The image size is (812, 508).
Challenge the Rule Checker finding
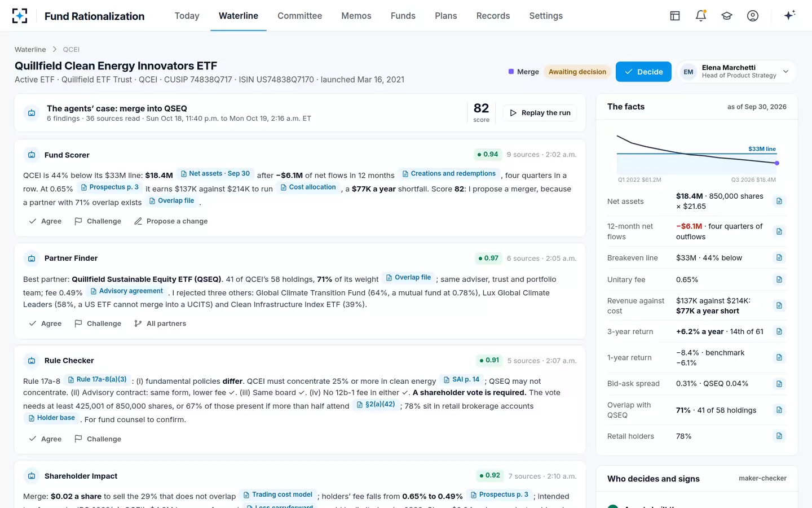[98, 439]
